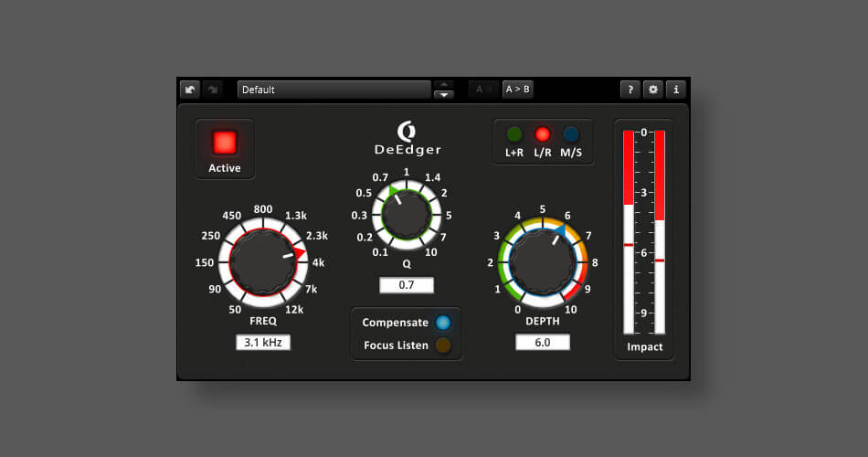Click the DeEdger logo

click(x=407, y=139)
